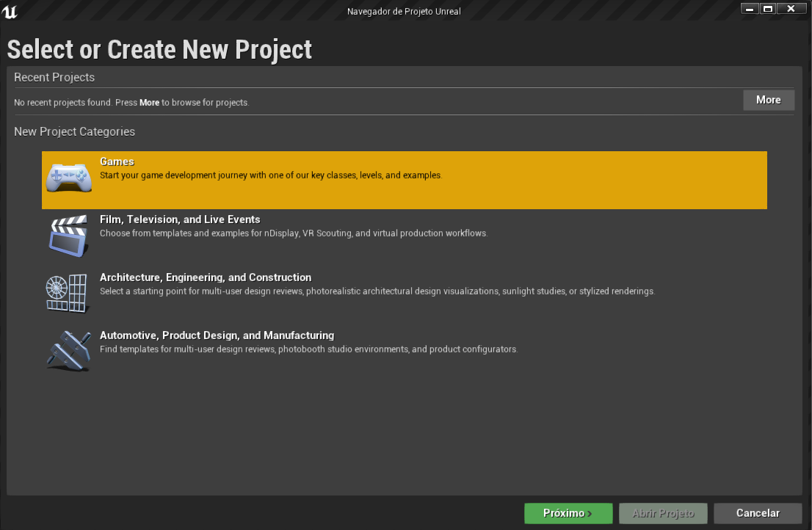
Task: Click the Recent Projects section header
Action: [54, 77]
